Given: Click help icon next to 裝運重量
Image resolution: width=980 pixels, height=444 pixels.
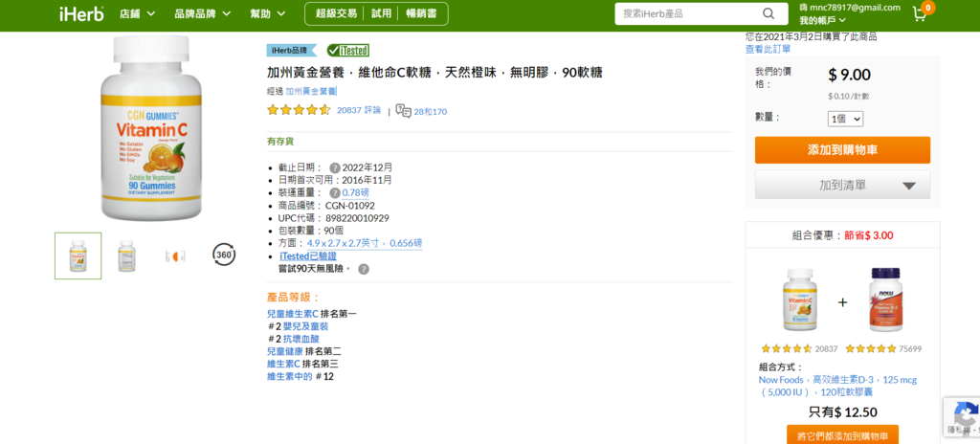Looking at the screenshot, I should [x=334, y=192].
